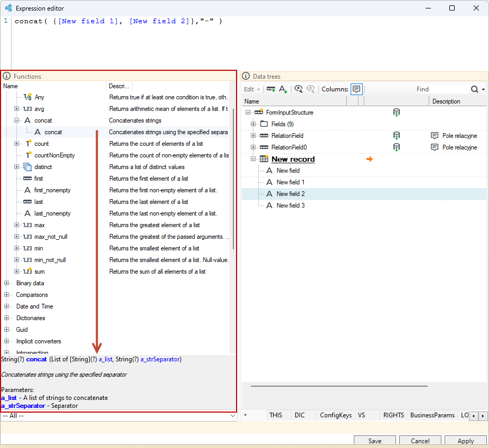Click the database icon on RelationField row
Image resolution: width=489 pixels, height=448 pixels.
pyautogui.click(x=397, y=136)
